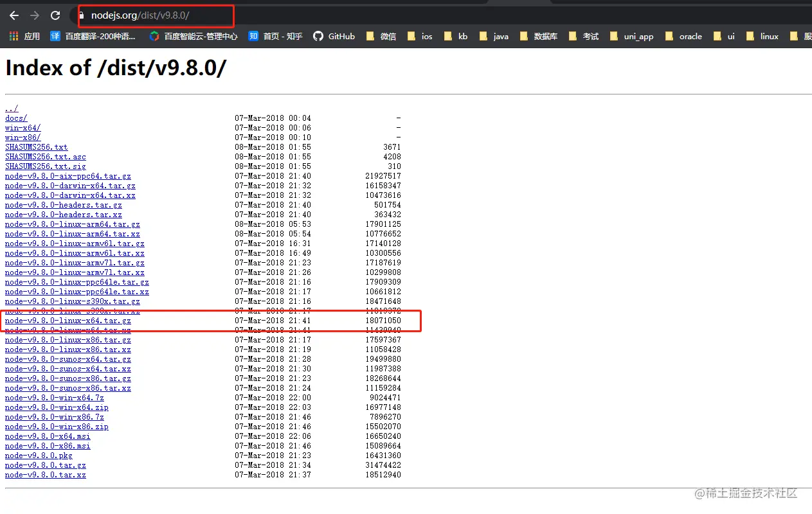Download node-v9.8.0-win-x86.zip
Viewport: 812px width, 514px height.
tap(57, 427)
